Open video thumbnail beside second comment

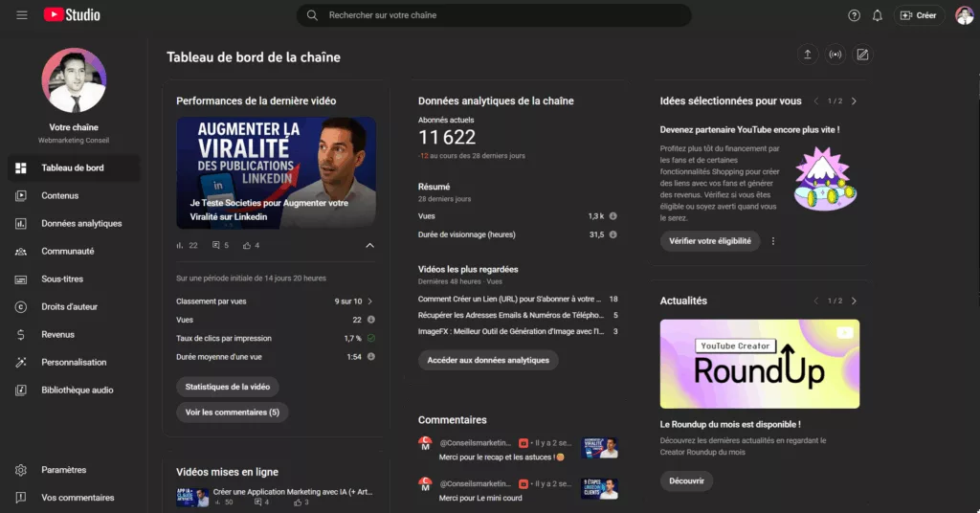click(x=599, y=489)
